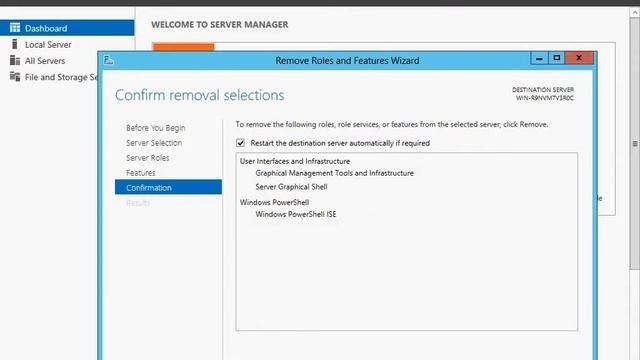The image size is (640, 360).
Task: Click the destination server name text
Action: pos(544,98)
